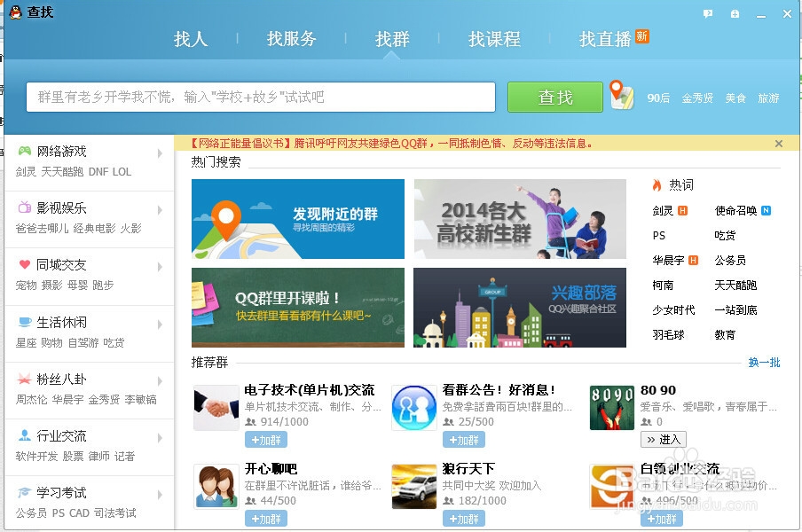Join the 狼行天下 group
Screen dimensions: 802x532
click(464, 519)
